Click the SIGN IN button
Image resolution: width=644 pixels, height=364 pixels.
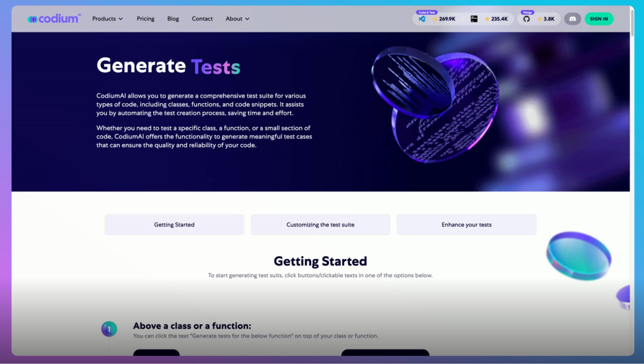[599, 19]
